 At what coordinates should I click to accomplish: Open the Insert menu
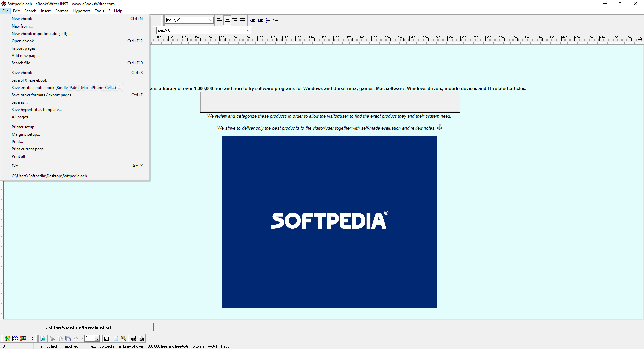point(46,11)
